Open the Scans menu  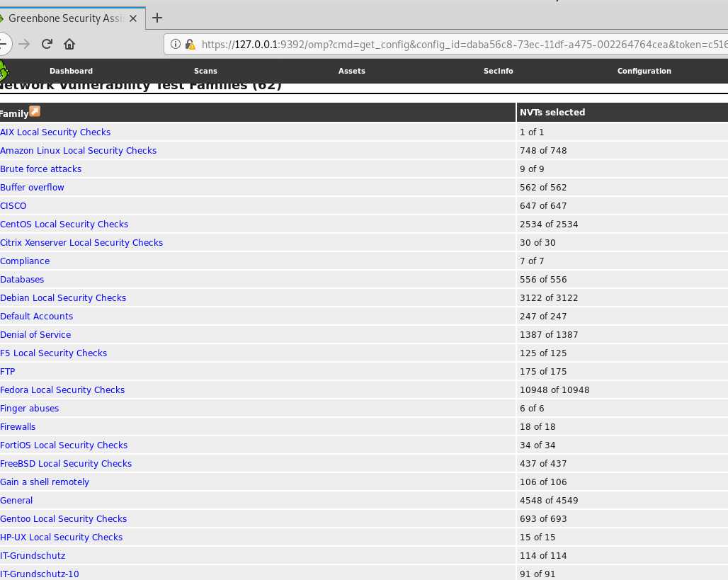(x=205, y=71)
